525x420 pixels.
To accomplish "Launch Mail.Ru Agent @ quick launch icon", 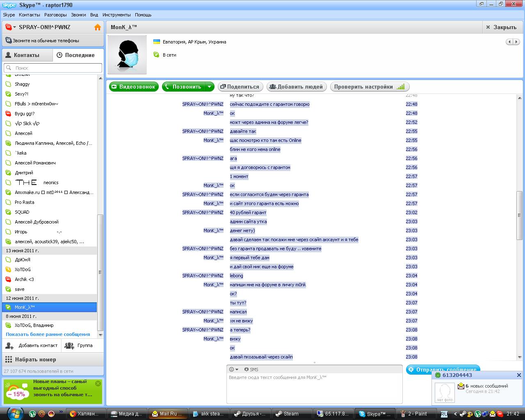I will [x=41, y=414].
